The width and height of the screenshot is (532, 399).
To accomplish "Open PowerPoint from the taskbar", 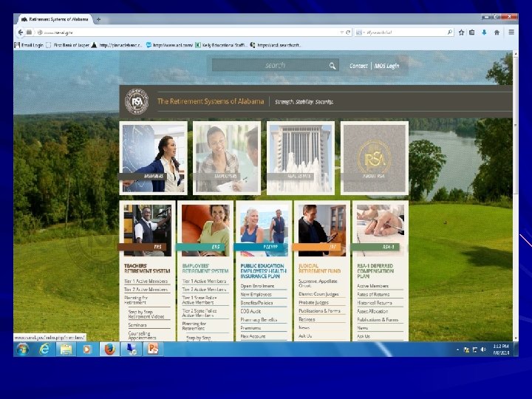I will coord(153,349).
